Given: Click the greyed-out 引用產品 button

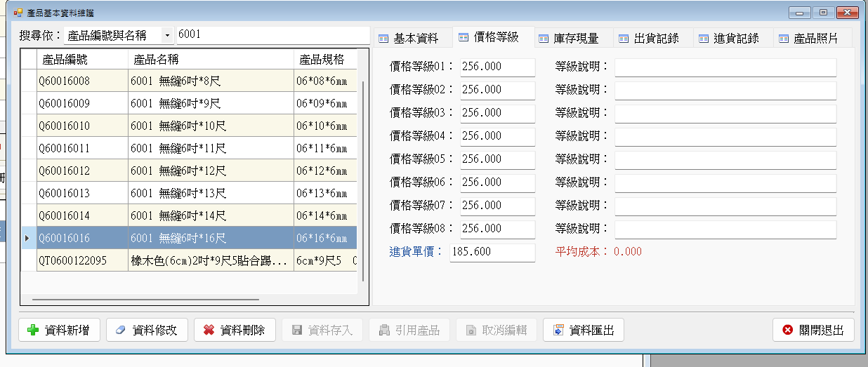Looking at the screenshot, I should point(409,330).
